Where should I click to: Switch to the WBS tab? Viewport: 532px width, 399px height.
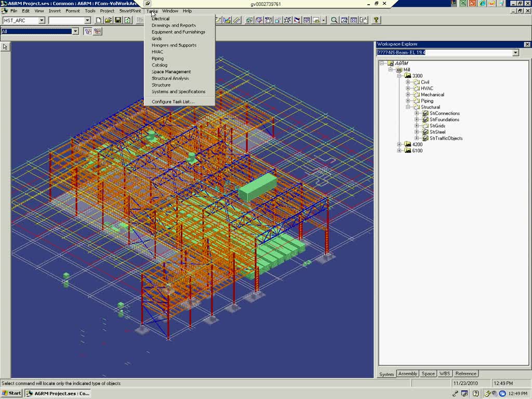[445, 374]
